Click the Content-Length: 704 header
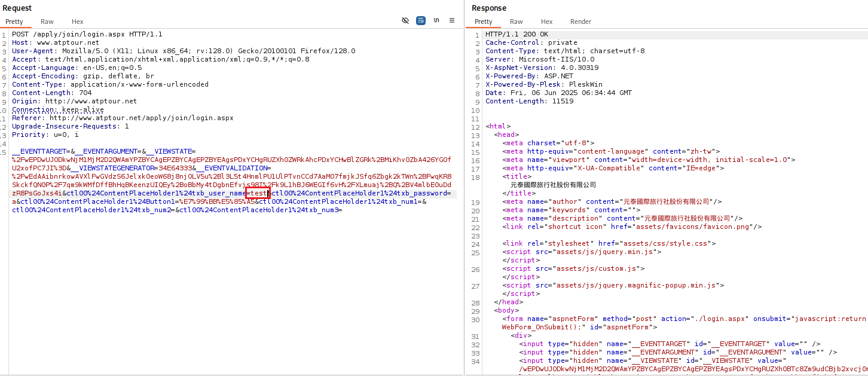 (x=52, y=93)
